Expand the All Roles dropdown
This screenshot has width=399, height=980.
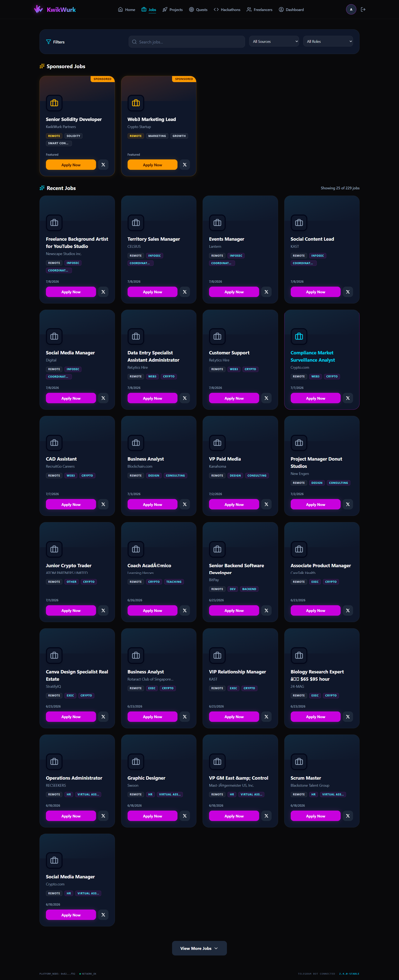pos(328,42)
